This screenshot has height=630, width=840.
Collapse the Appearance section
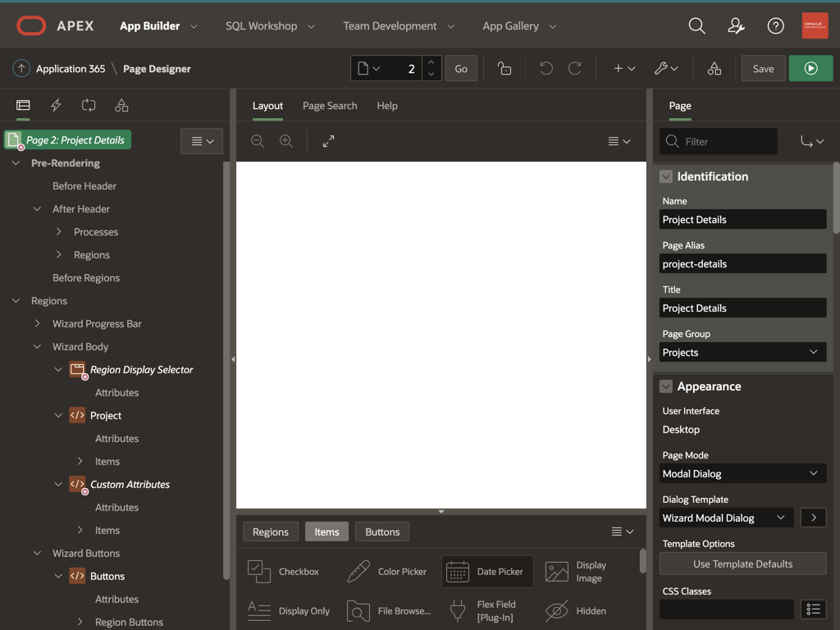pyautogui.click(x=666, y=386)
